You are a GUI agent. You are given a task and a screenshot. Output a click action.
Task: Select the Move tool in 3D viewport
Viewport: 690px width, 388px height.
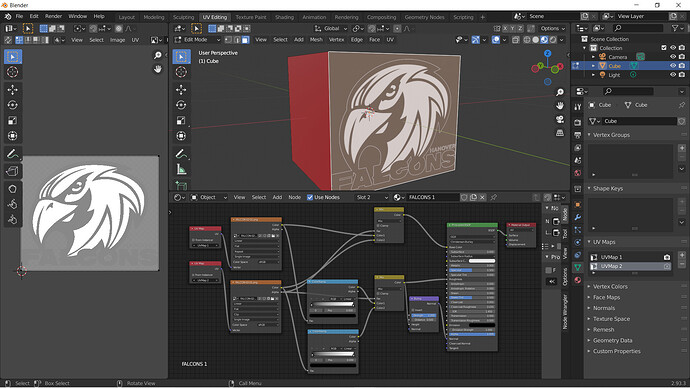[181, 90]
